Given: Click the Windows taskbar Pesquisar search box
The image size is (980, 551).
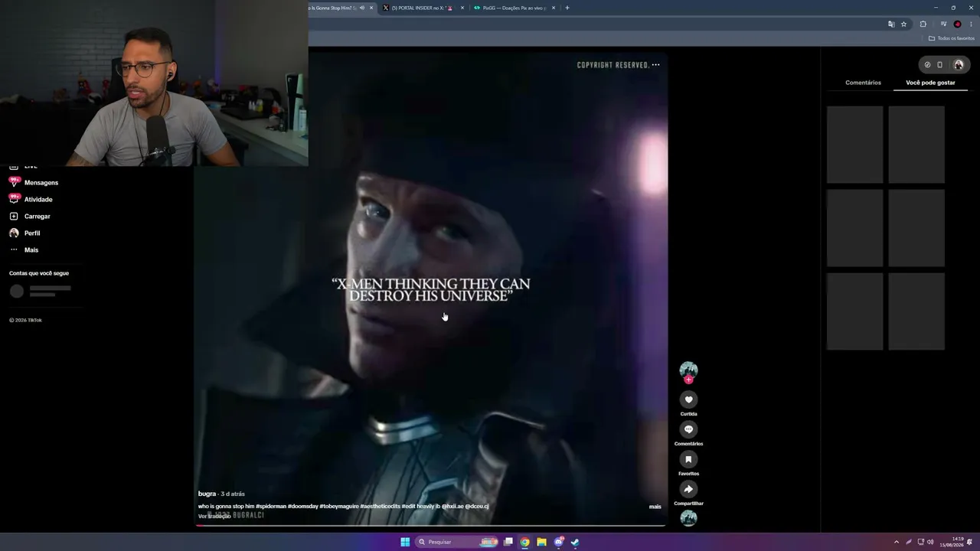Looking at the screenshot, I should pyautogui.click(x=457, y=542).
